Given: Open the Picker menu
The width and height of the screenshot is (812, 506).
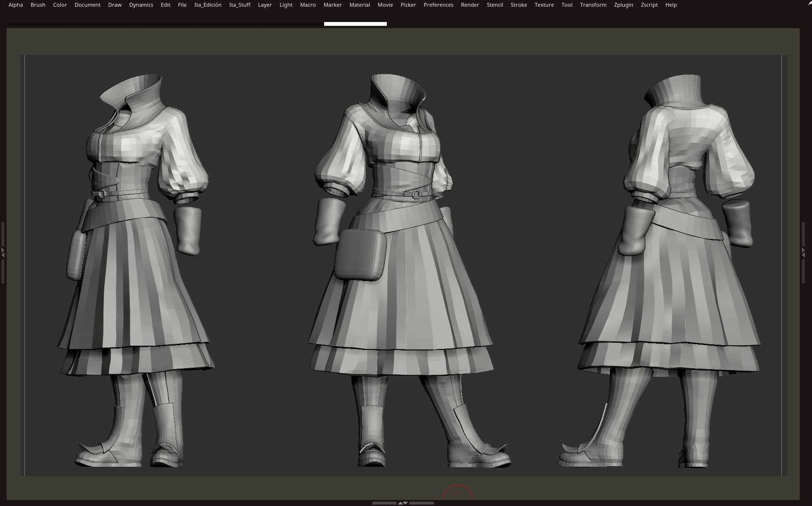Looking at the screenshot, I should [x=408, y=5].
